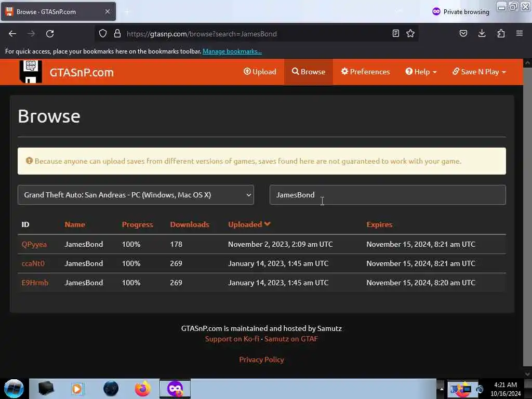Open the Downloads toolbar icon
Screen dimensions: 532x399
pyautogui.click(x=482, y=33)
